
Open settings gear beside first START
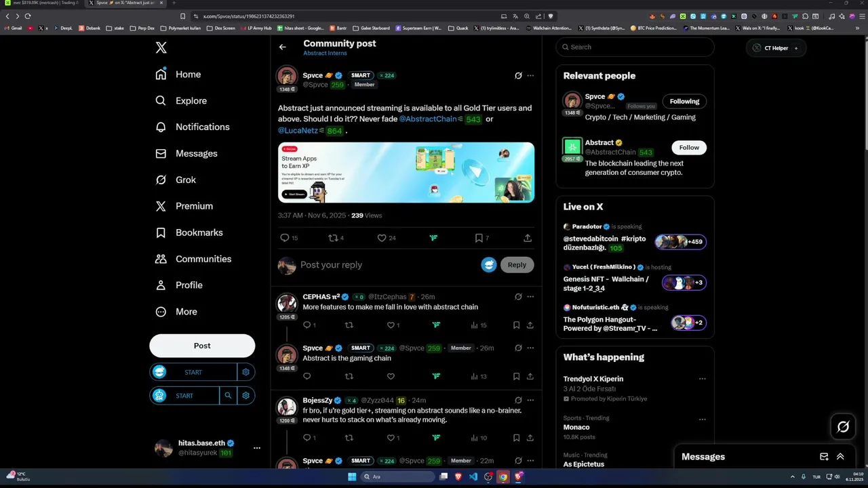point(246,372)
